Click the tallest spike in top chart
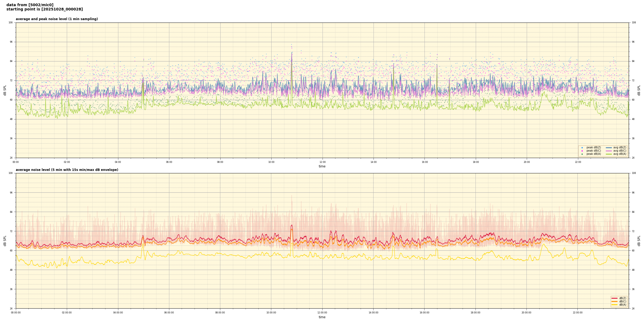This screenshot has height=322, width=644. click(292, 54)
